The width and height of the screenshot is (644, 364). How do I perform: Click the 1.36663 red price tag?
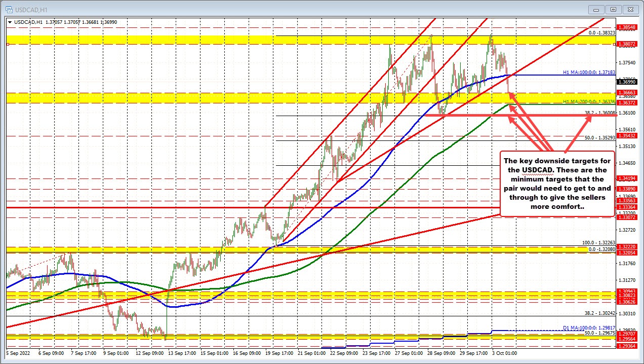(627, 93)
